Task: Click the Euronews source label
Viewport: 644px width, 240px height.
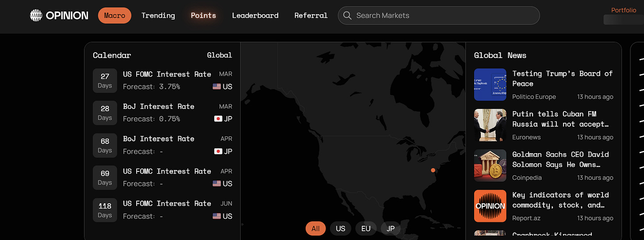Action: [x=526, y=137]
